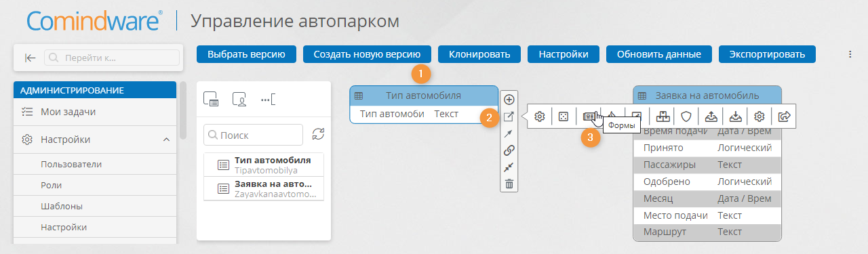
Task: Click the Comindware logo
Action: click(94, 21)
